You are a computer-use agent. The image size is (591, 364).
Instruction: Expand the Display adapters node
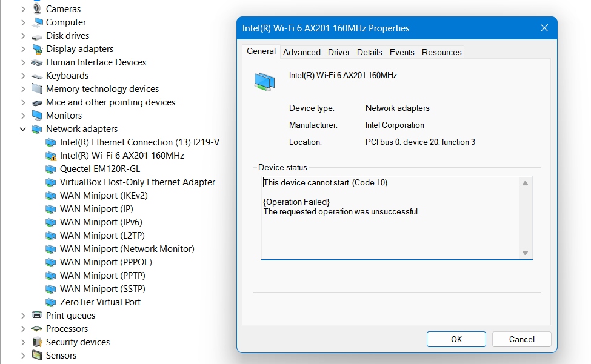click(23, 49)
